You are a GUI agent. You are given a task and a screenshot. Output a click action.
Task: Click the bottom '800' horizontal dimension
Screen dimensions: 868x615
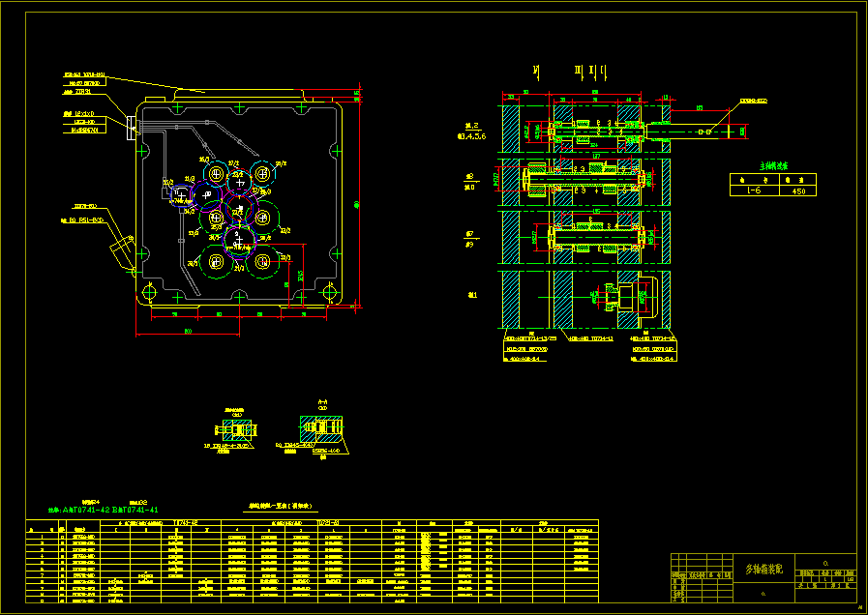189,332
